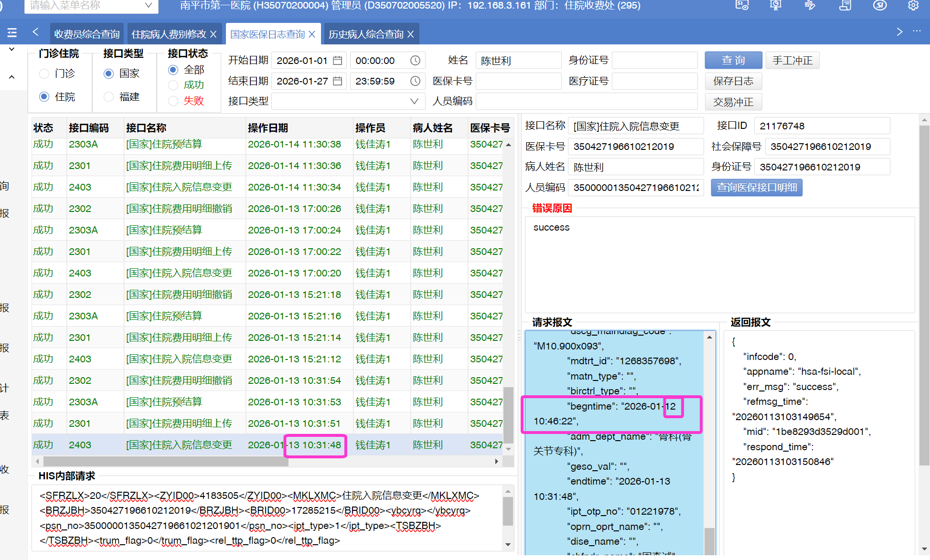930x560 pixels.
Task: Switch to 历史病人综合查询 tab
Action: (366, 34)
